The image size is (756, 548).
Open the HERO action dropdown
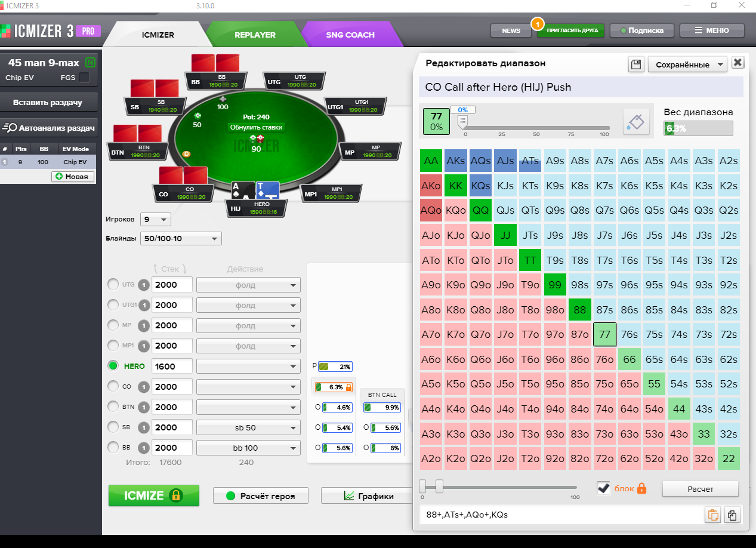pyautogui.click(x=249, y=366)
